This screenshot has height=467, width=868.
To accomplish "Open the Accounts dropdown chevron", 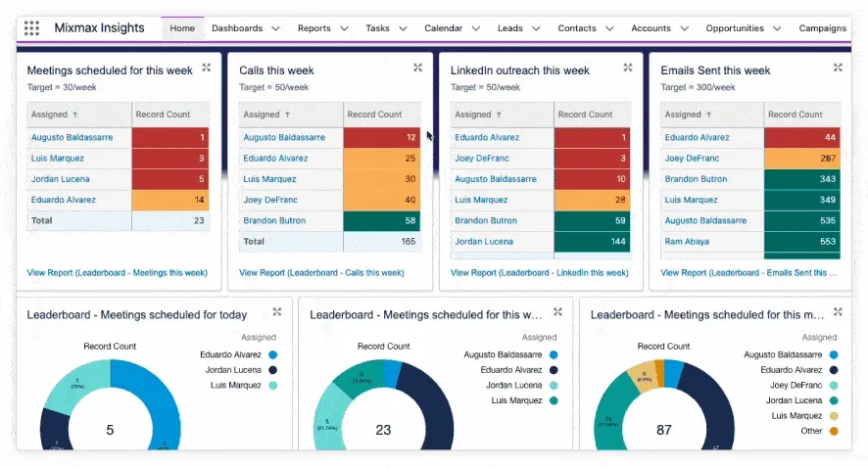I will (x=684, y=28).
